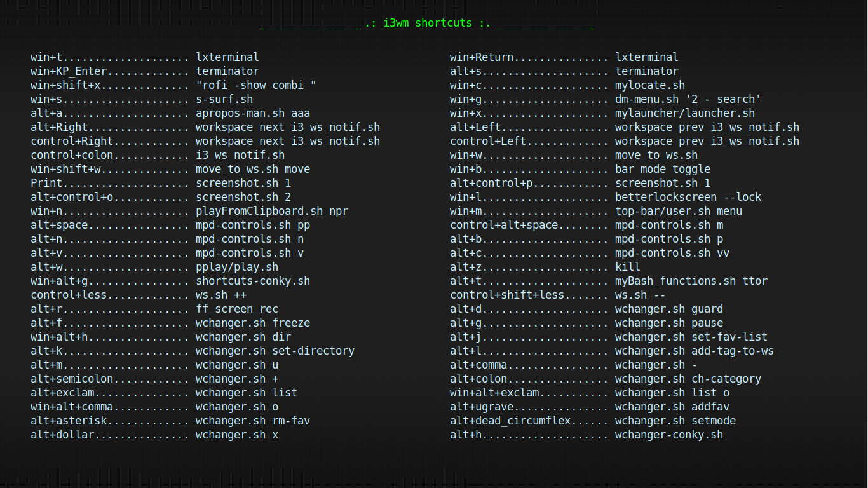
Task: Click the 's-surf.sh' command
Action: pyautogui.click(x=224, y=99)
